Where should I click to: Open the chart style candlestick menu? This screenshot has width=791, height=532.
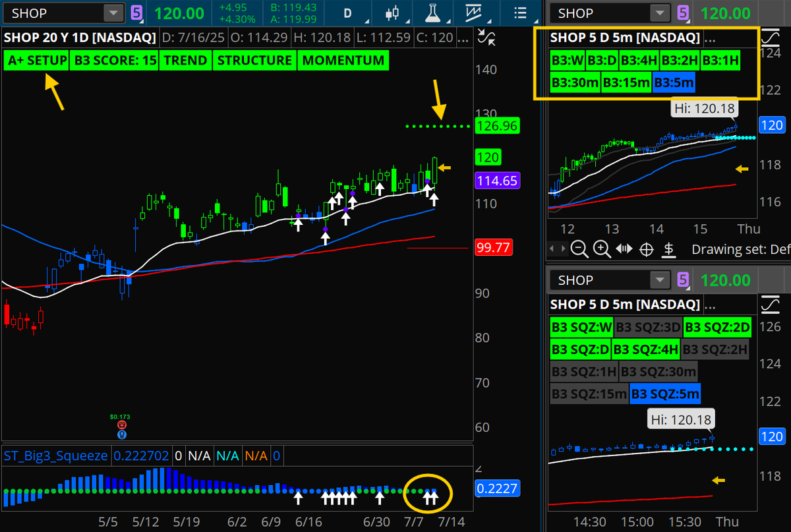tap(393, 13)
